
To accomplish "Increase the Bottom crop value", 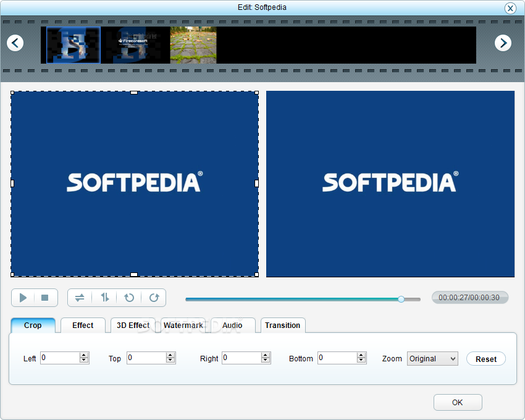I will click(x=361, y=355).
